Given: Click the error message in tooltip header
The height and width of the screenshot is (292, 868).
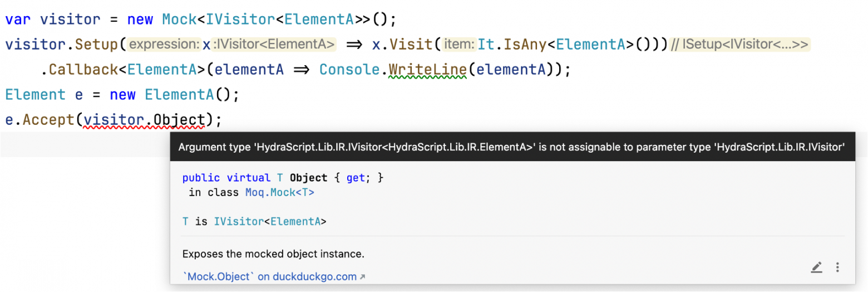Looking at the screenshot, I should pyautogui.click(x=511, y=147).
